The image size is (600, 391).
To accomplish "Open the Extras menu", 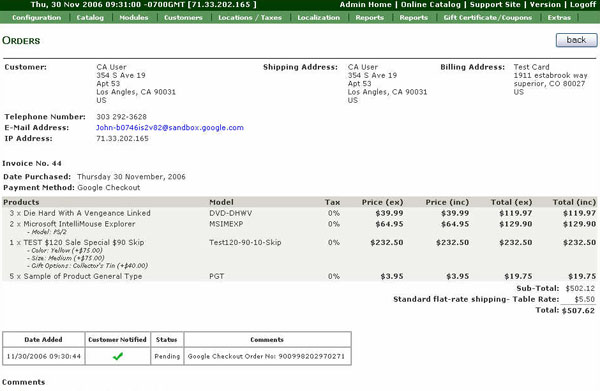I will point(559,18).
